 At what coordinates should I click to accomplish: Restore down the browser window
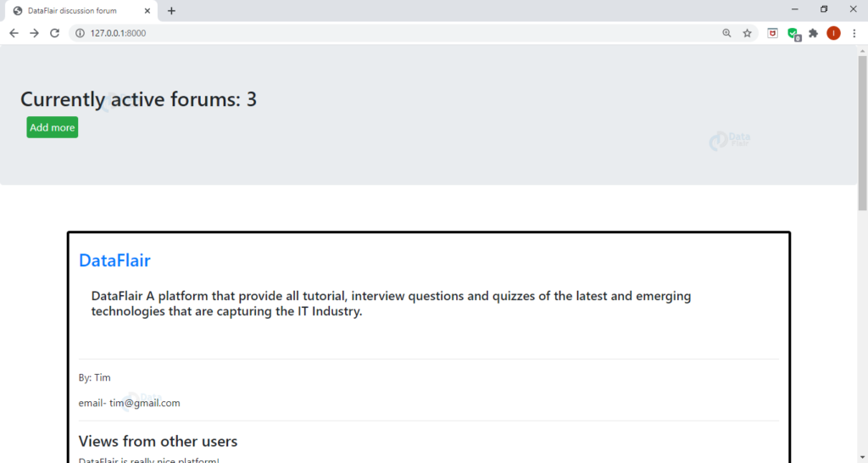(x=824, y=9)
